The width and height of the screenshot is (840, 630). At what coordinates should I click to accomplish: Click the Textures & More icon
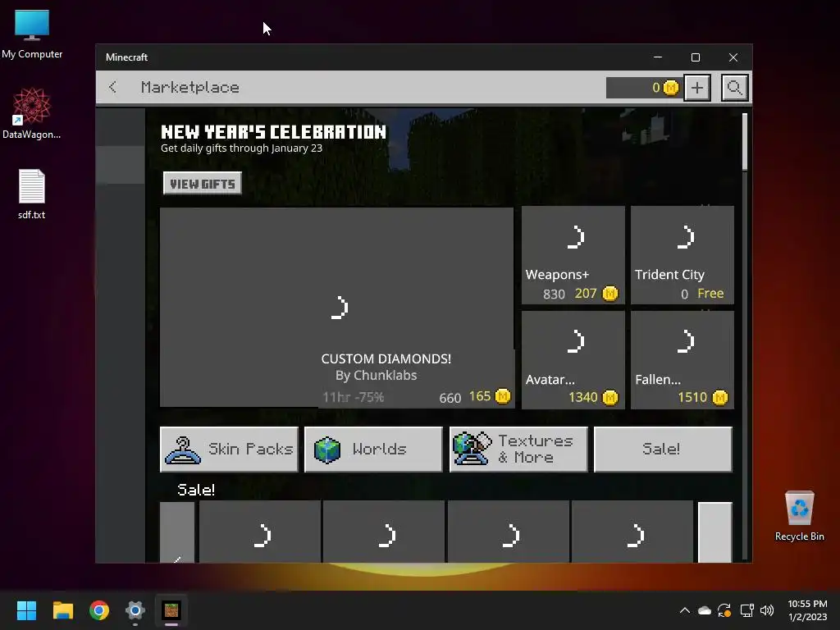coord(472,449)
